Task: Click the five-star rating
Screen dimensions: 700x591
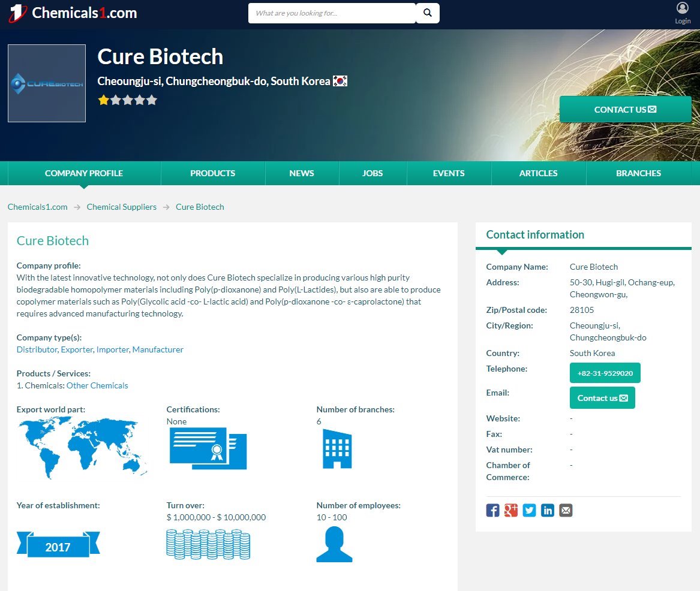Action: [x=128, y=100]
